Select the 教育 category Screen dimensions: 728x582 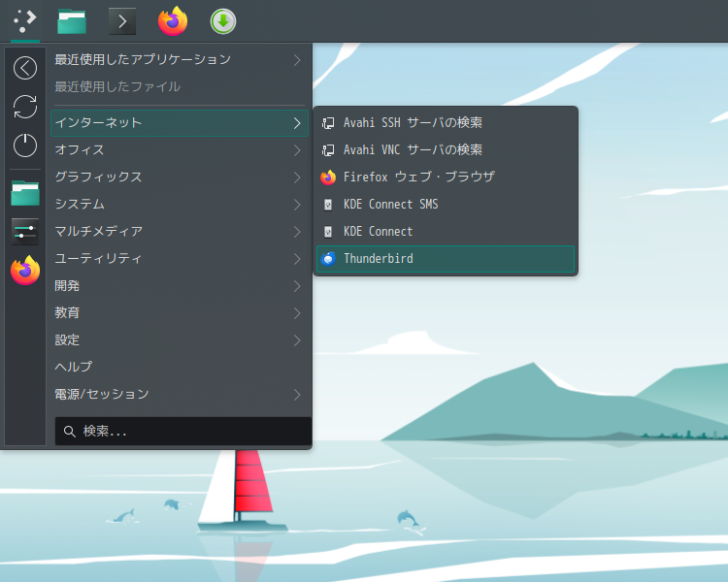(180, 313)
